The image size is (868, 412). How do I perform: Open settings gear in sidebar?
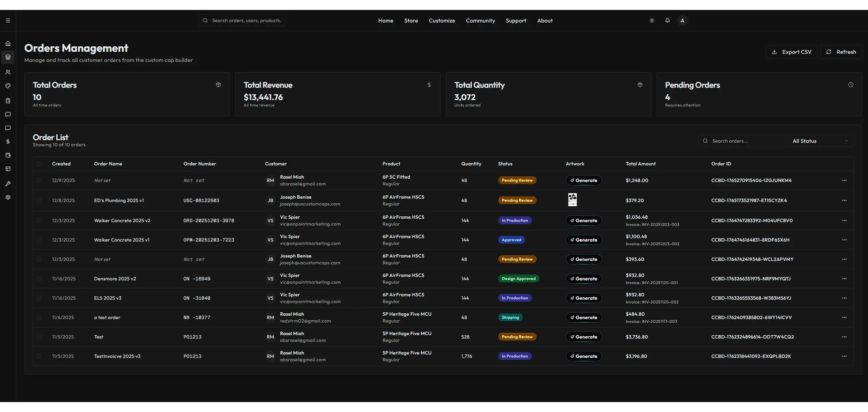[8, 197]
